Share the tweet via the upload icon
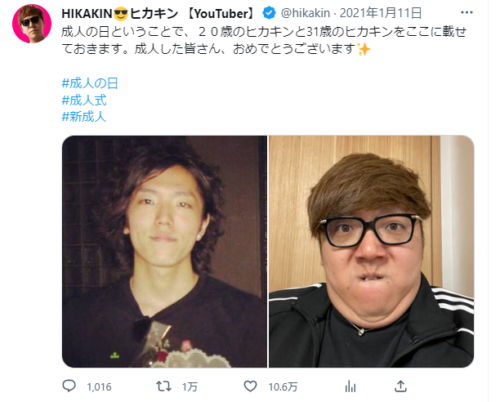Screen dimensions: 500x402 point(400,386)
